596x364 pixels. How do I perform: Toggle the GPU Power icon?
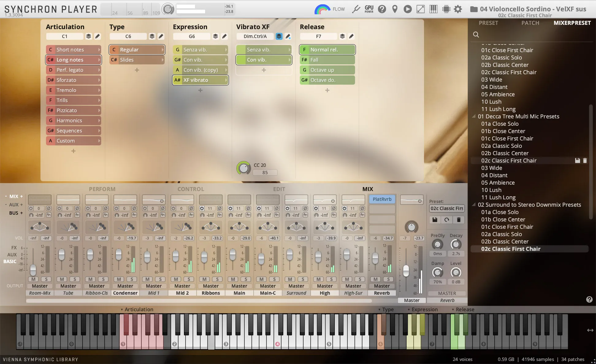coord(369,9)
